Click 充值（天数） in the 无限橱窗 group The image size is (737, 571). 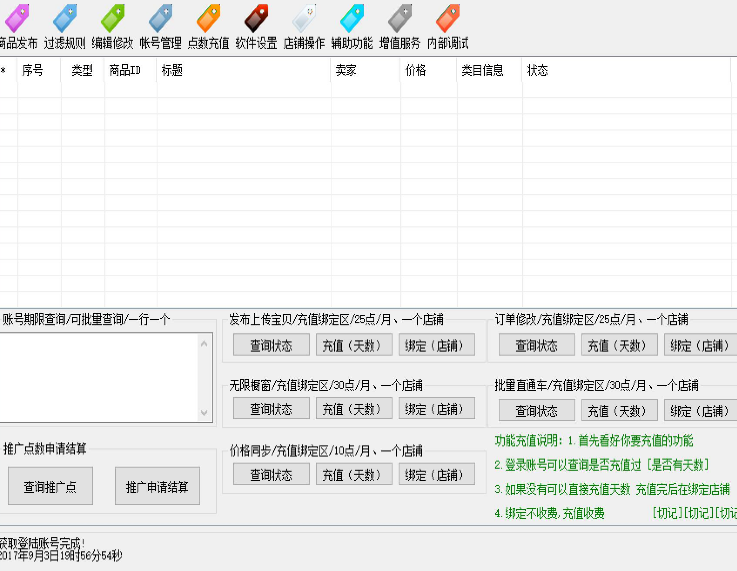click(354, 409)
